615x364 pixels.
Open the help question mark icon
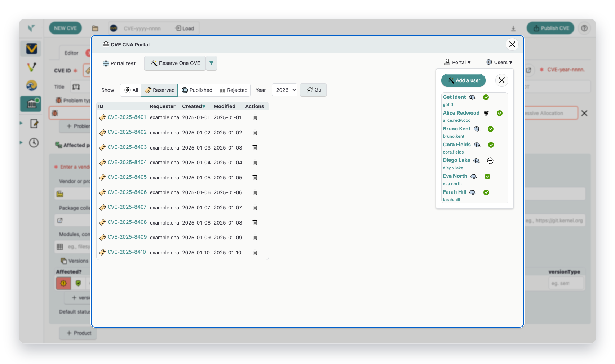[584, 28]
